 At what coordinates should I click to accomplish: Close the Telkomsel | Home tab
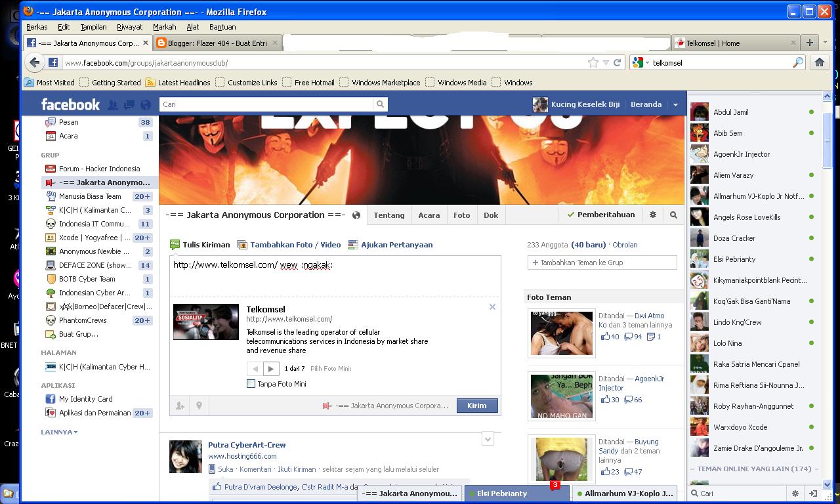[x=793, y=43]
